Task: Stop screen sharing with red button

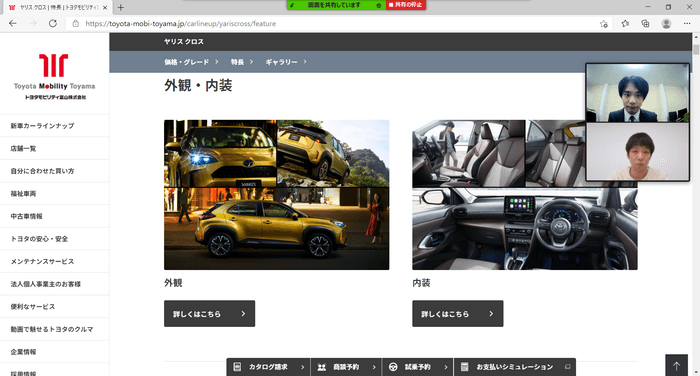Action: coord(406,5)
